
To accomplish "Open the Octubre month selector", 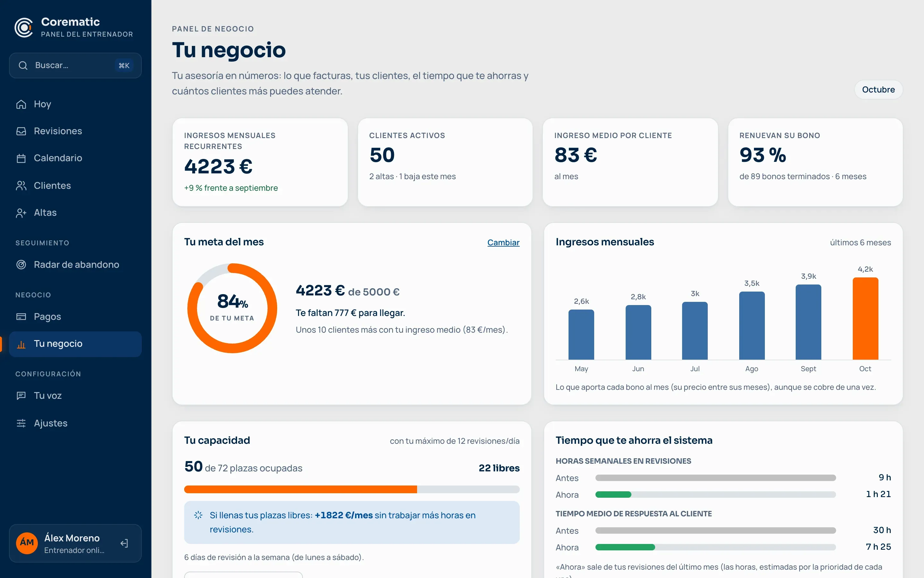I will [x=878, y=90].
